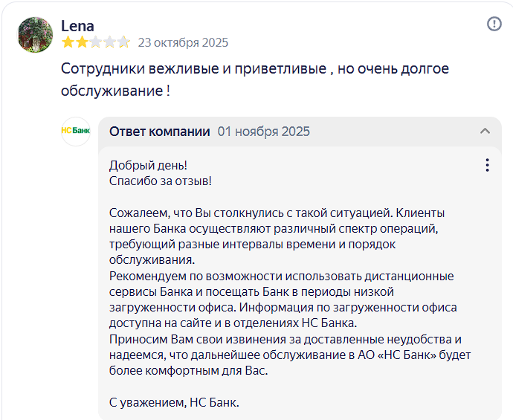Click the reply date 01 ноября 2025
513x420 pixels.
pos(263,132)
